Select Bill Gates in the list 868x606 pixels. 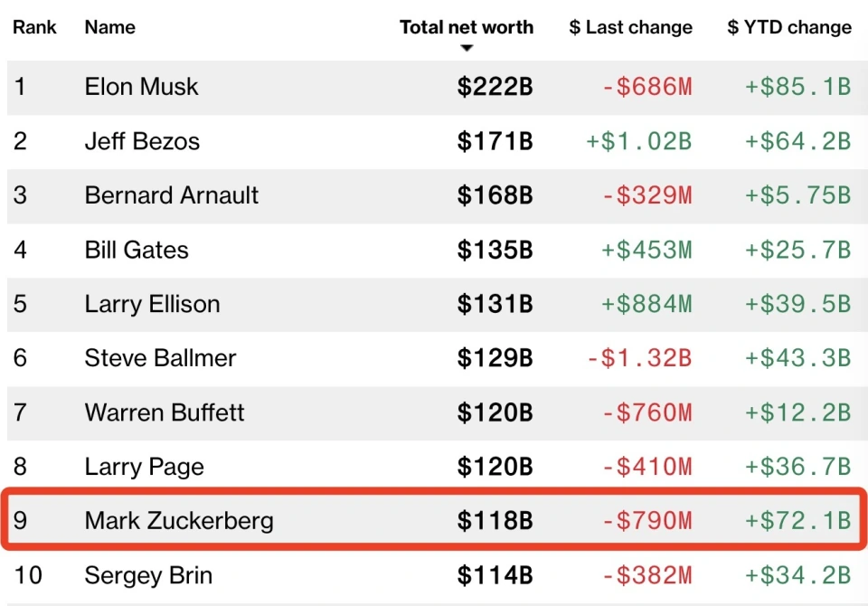(x=137, y=250)
